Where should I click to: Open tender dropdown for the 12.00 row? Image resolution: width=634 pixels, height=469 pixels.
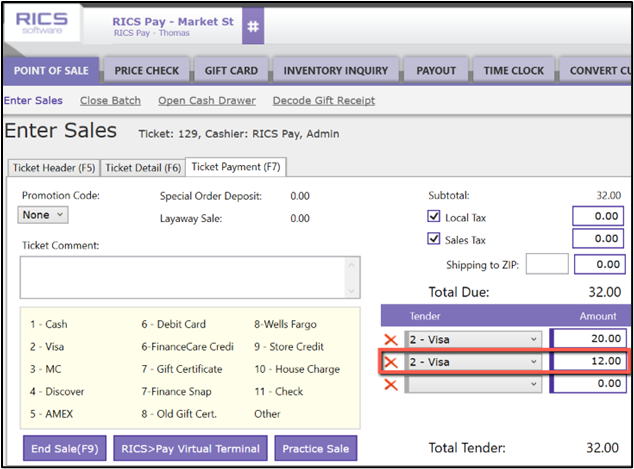[475, 361]
